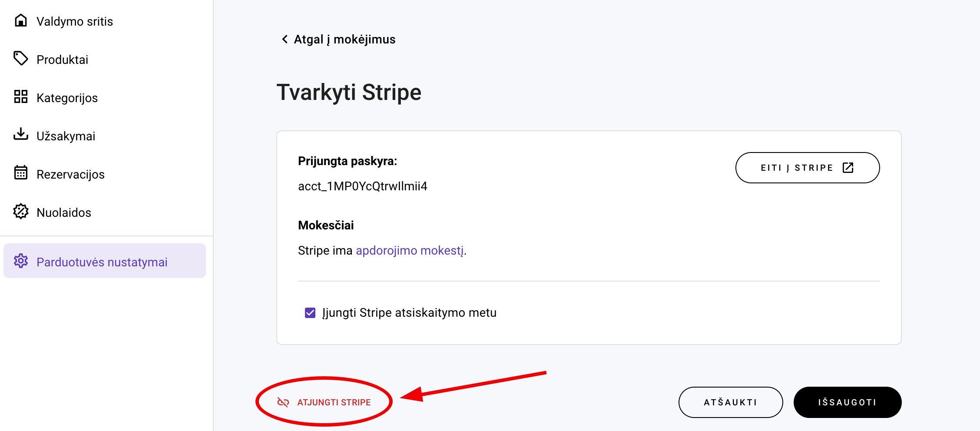Open the apdorojimo mokestį link
Image resolution: width=980 pixels, height=431 pixels.
(x=410, y=251)
